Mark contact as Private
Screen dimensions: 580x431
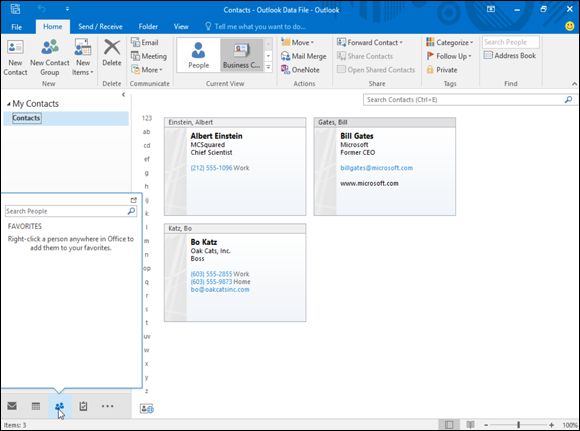point(442,70)
